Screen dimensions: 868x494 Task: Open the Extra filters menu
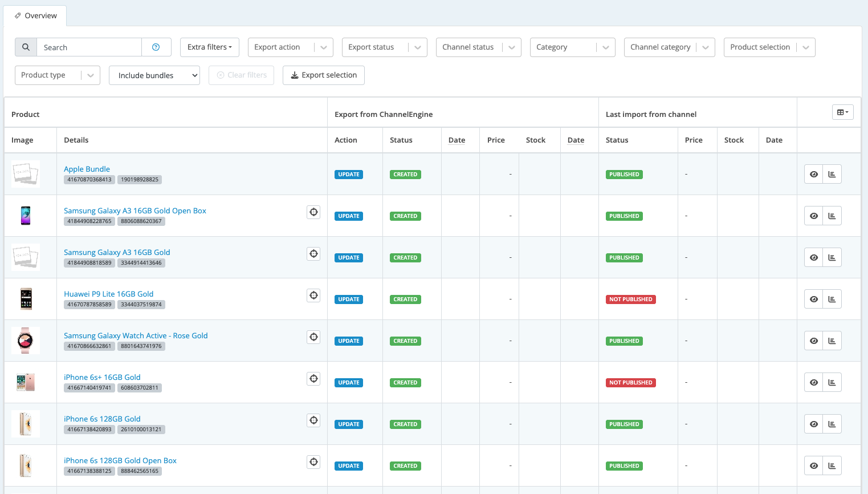[x=210, y=47]
